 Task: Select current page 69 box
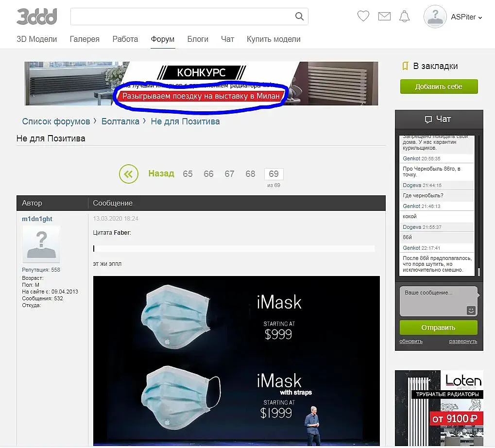(273, 174)
